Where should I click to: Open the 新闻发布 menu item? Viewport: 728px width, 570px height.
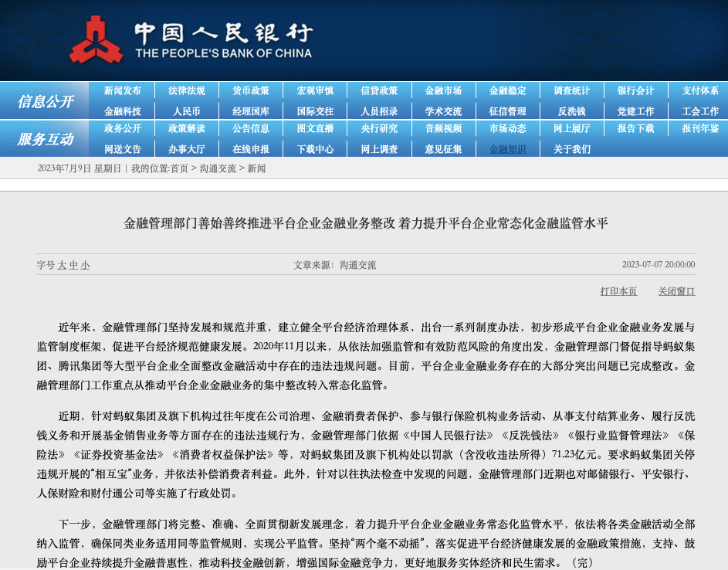point(122,90)
